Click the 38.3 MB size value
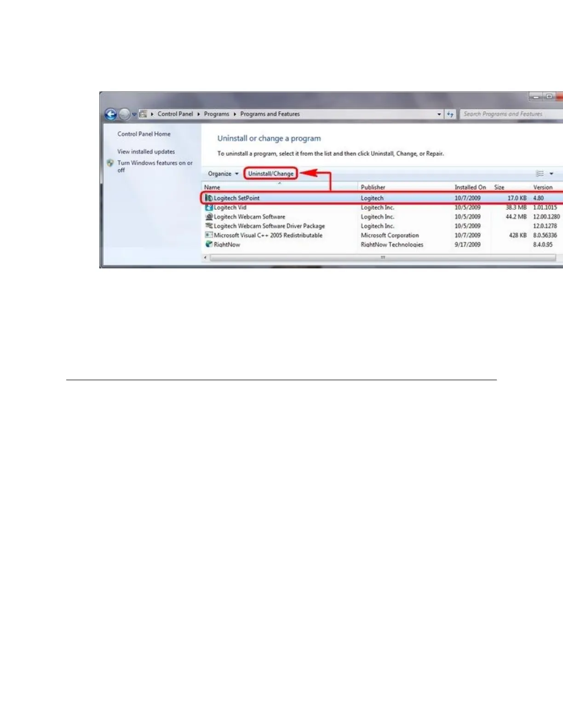The width and height of the screenshot is (563, 728). [516, 208]
